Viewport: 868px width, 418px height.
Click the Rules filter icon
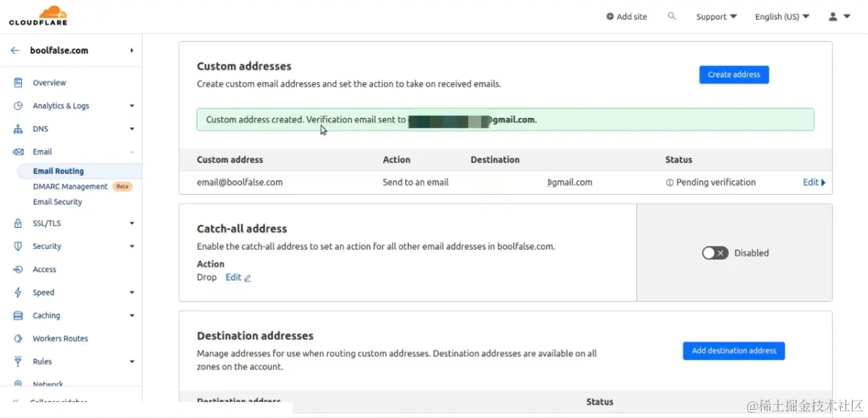pyautogui.click(x=18, y=362)
